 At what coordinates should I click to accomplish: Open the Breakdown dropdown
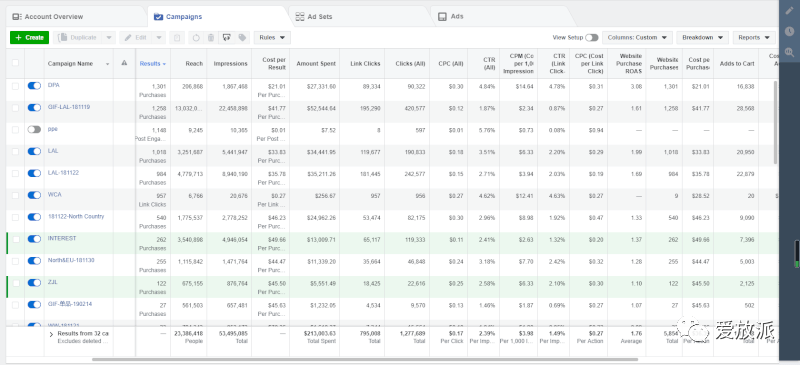(x=702, y=38)
